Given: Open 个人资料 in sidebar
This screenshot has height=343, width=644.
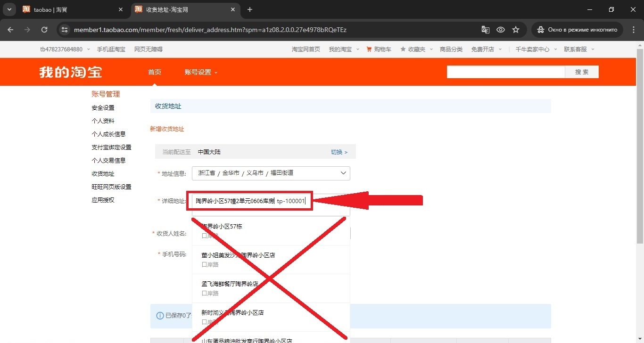Looking at the screenshot, I should tap(103, 121).
